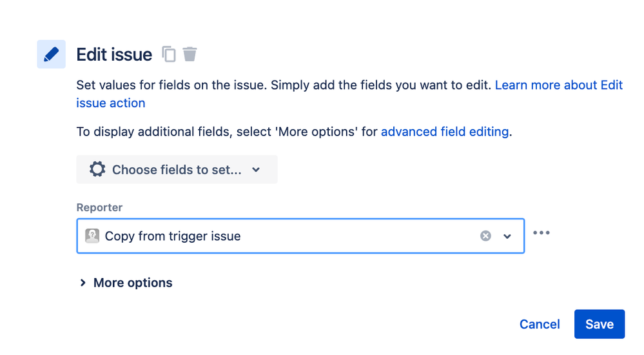Screen dimensions: 644x355
Task: Click the Choose fields to set… text
Action: 177,170
